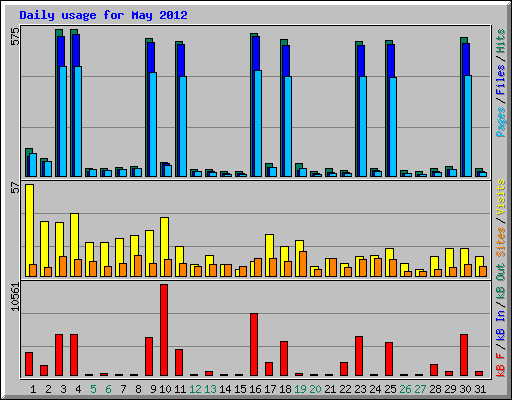The height and width of the screenshot is (400, 512).
Task: Click day 31 on the x-axis
Action: point(480,389)
